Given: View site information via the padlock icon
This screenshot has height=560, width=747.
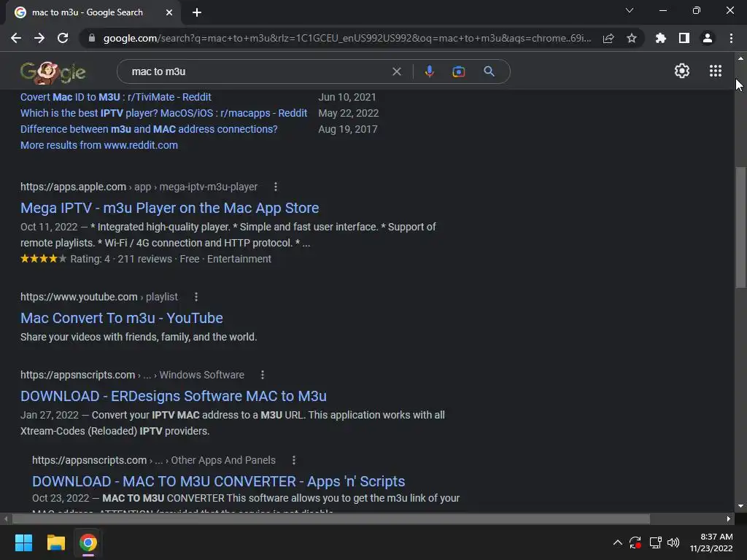Looking at the screenshot, I should pyautogui.click(x=92, y=38).
